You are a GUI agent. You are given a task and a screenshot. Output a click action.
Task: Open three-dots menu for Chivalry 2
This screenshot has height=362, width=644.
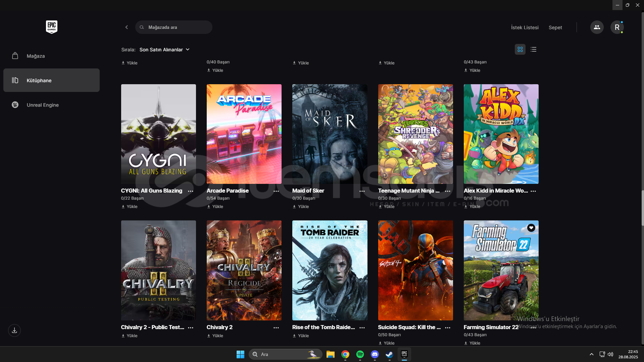point(276,327)
